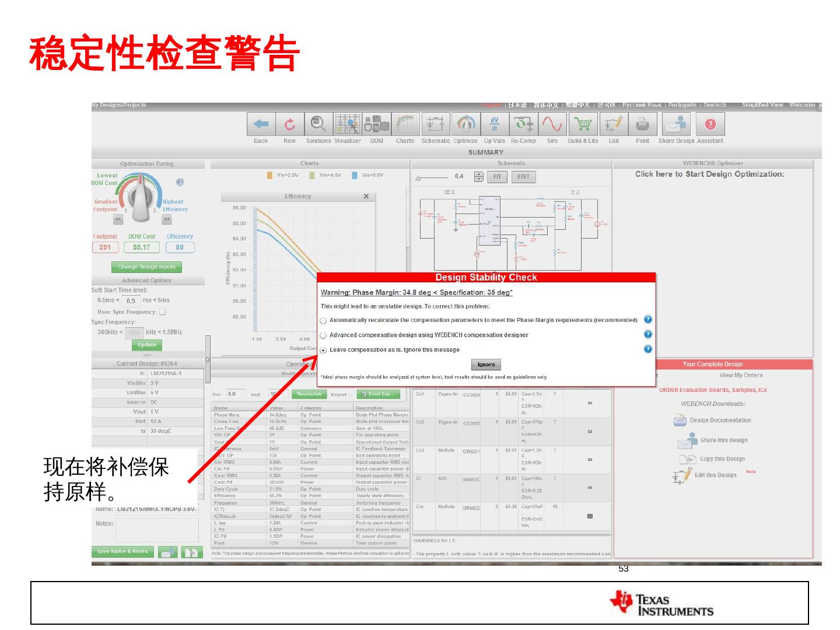
Task: Click the schematic EDIT button
Action: tap(524, 177)
